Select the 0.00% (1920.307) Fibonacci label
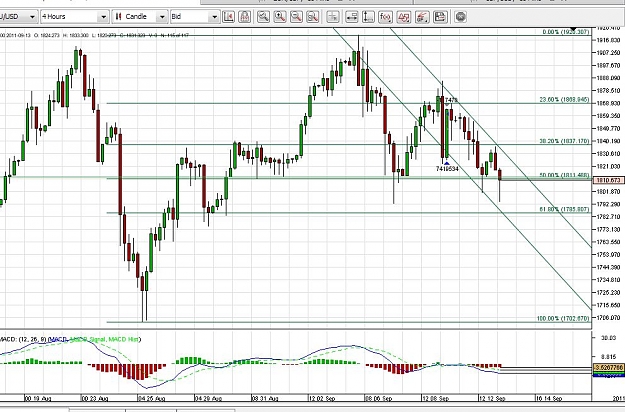 566,31
